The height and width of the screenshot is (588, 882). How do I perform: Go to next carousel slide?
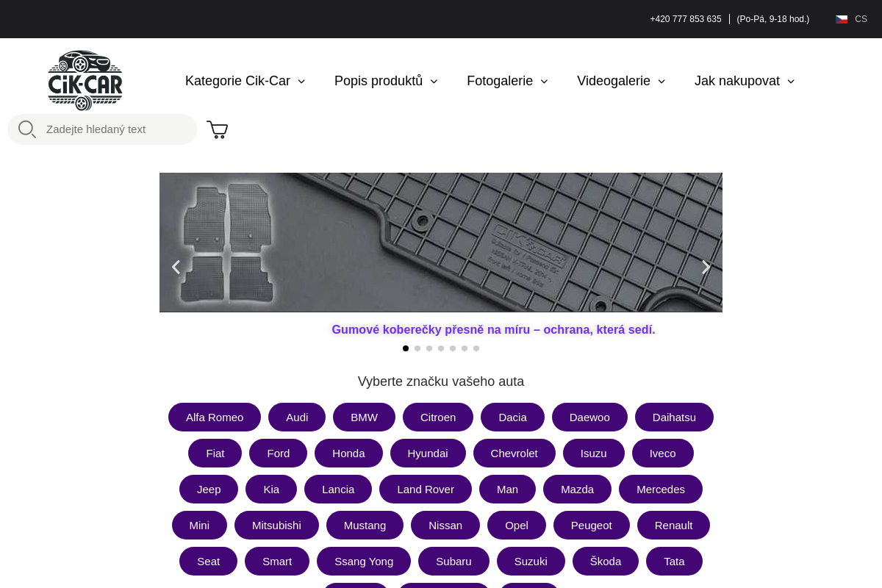point(706,268)
